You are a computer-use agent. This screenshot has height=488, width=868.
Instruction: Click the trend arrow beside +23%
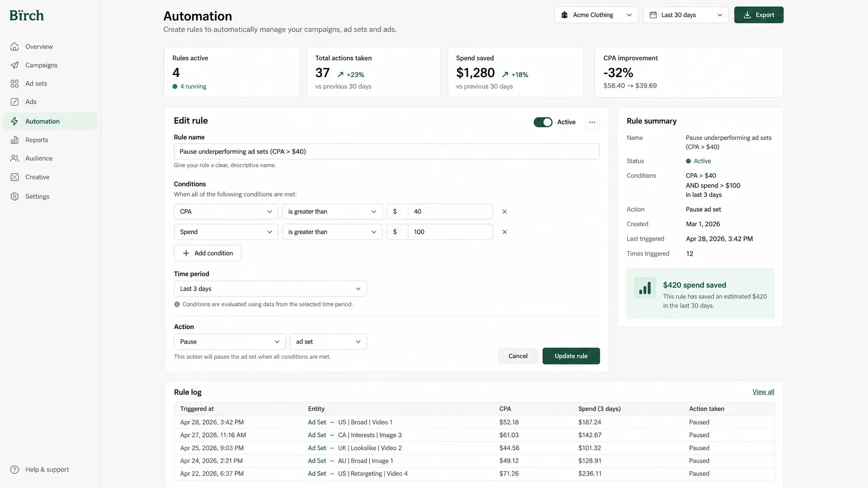click(x=340, y=75)
